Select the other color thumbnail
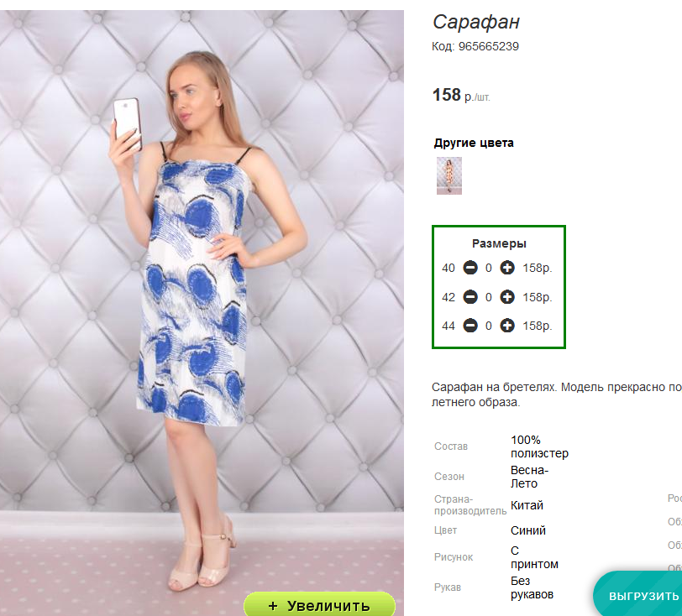682x616 pixels. 449,175
